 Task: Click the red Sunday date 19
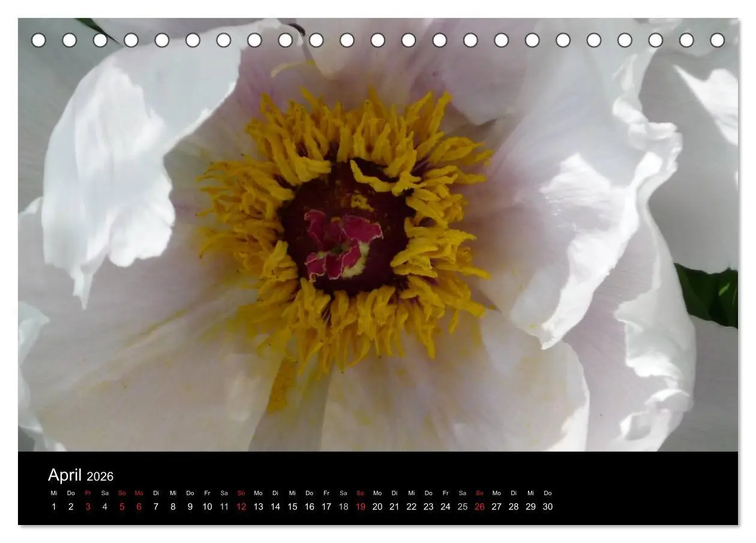point(360,507)
